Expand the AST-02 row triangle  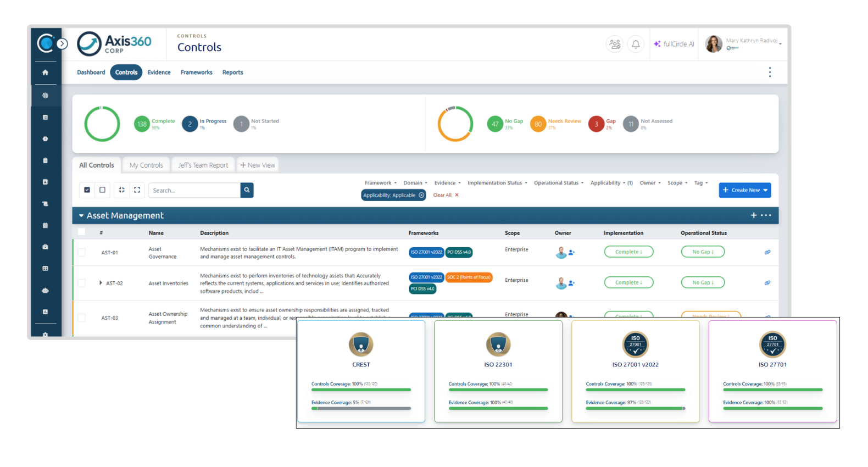point(101,283)
